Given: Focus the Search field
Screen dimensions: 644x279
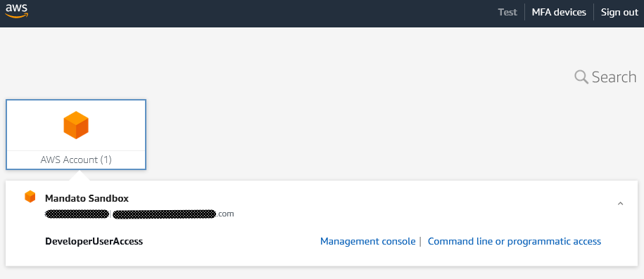Looking at the screenshot, I should coord(605,77).
